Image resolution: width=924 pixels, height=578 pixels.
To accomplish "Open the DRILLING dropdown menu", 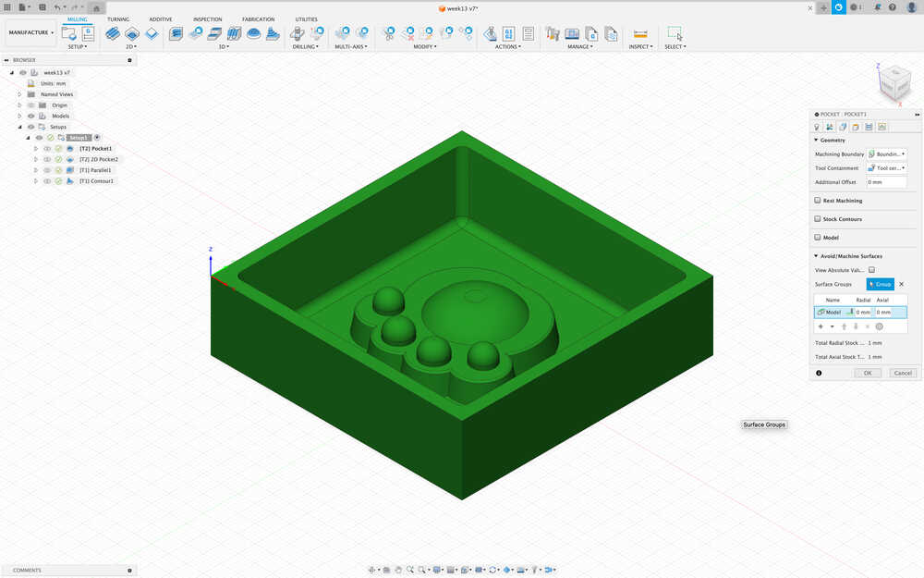I will pyautogui.click(x=305, y=46).
